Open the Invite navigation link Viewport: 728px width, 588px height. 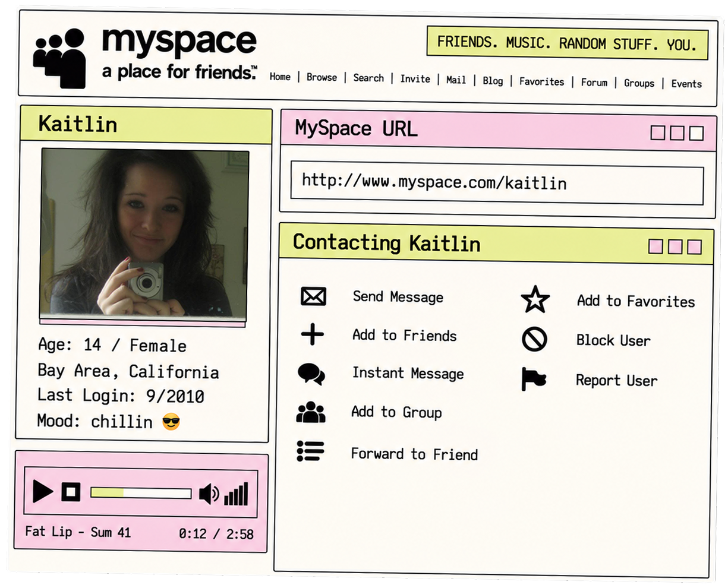tap(415, 78)
